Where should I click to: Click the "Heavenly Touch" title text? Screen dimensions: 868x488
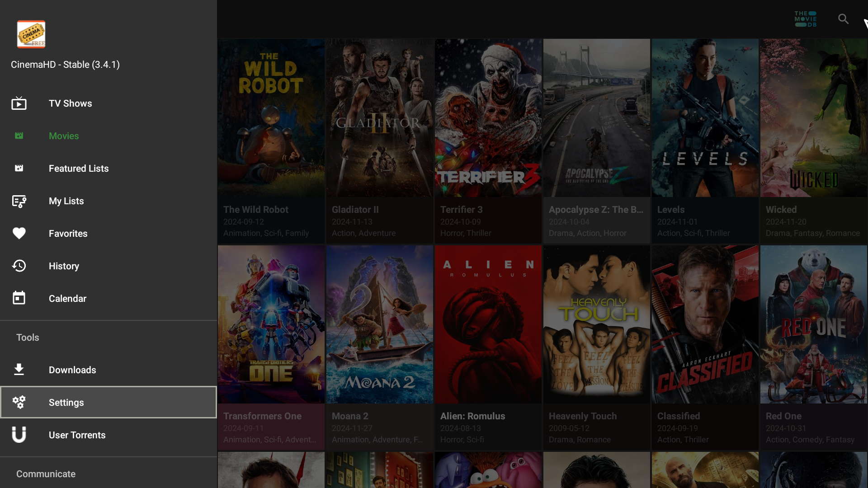pyautogui.click(x=583, y=416)
